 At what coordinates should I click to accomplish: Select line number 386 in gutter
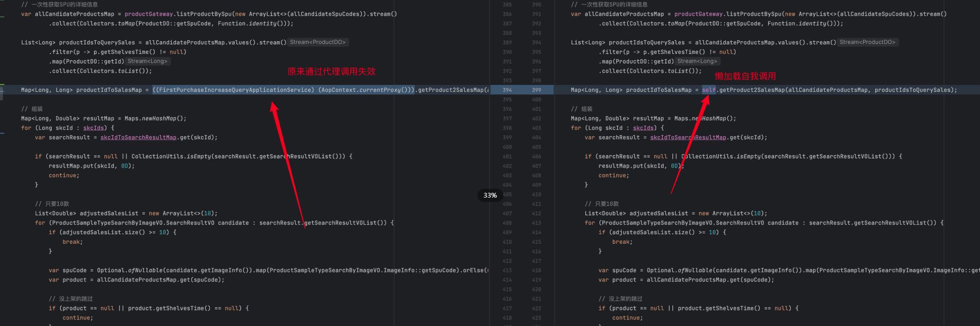(x=507, y=14)
